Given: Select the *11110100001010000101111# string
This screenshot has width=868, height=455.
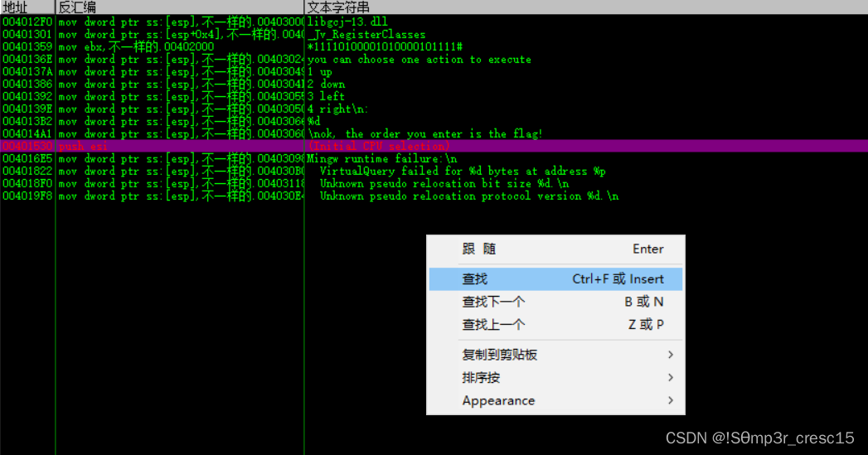Looking at the screenshot, I should click(385, 47).
